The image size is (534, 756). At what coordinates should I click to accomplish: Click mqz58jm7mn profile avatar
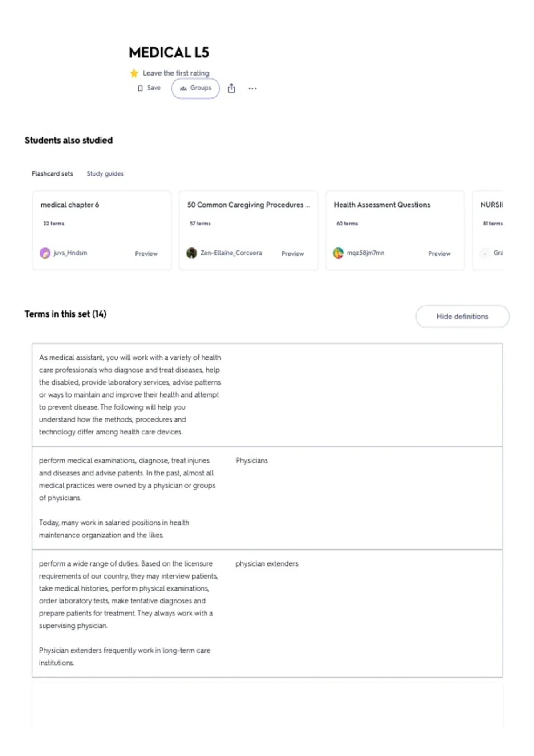[338, 253]
